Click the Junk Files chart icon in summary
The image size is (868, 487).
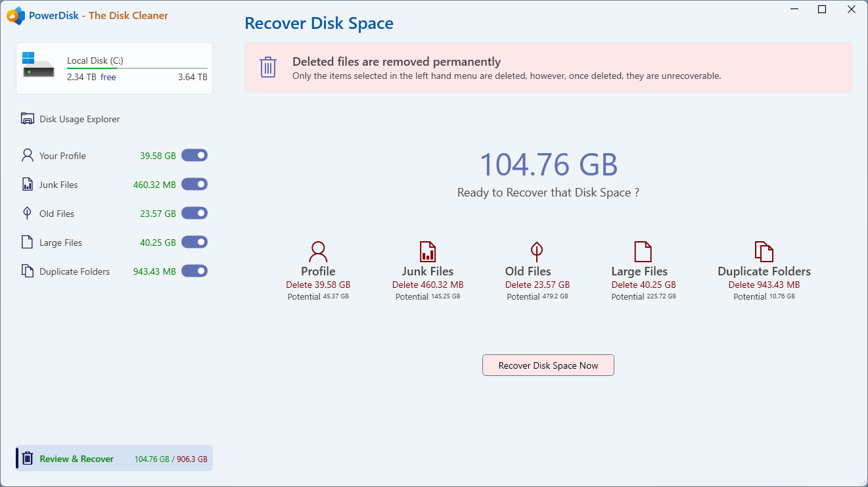428,252
